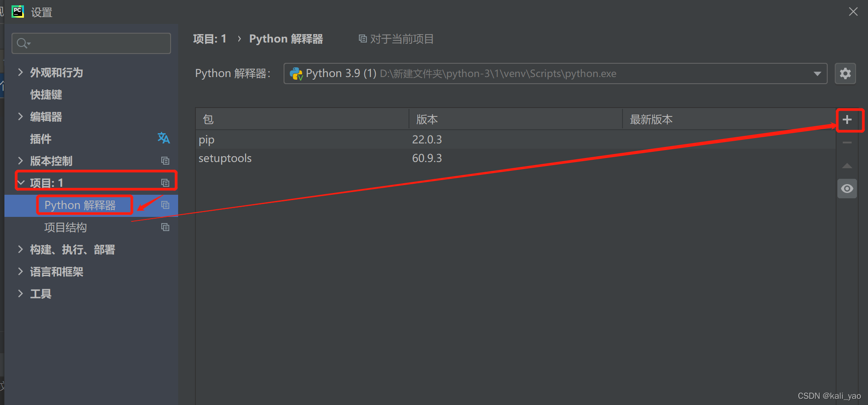This screenshot has height=405, width=868.
Task: Add a new package with the plus icon
Action: click(847, 120)
